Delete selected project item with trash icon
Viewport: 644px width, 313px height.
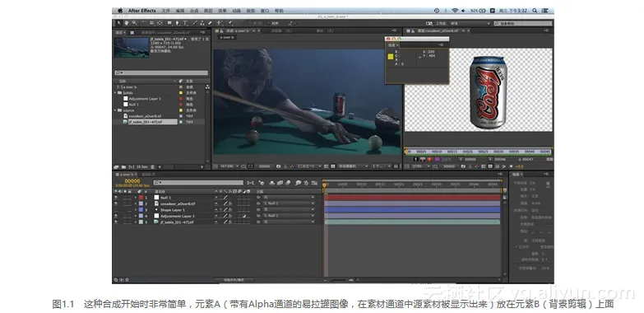(x=152, y=167)
